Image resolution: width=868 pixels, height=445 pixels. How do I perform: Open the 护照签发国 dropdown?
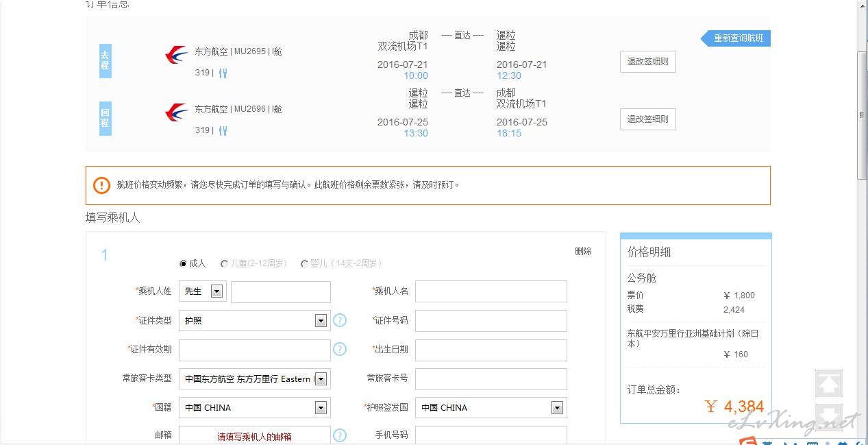click(491, 407)
